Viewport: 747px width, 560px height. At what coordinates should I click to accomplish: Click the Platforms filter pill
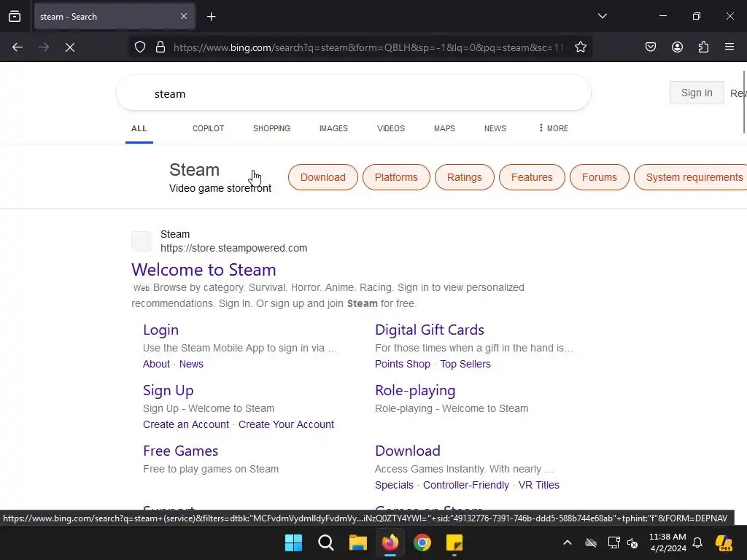coord(396,177)
